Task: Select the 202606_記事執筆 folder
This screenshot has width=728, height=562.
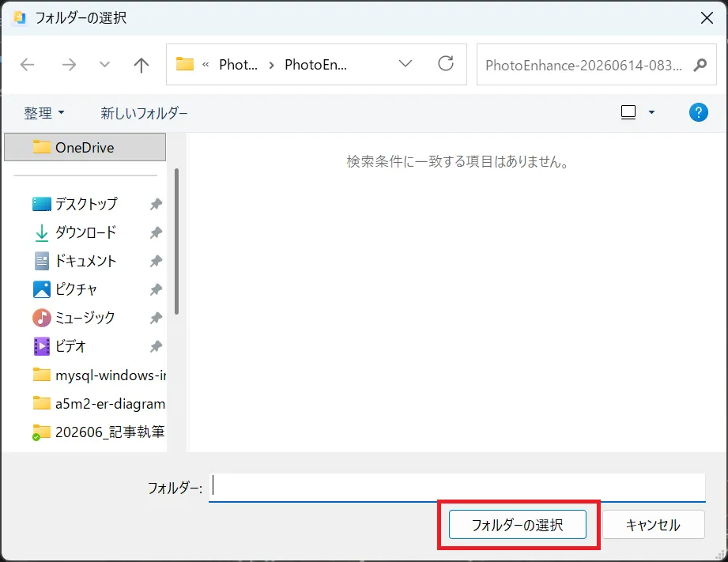Action: 99,432
